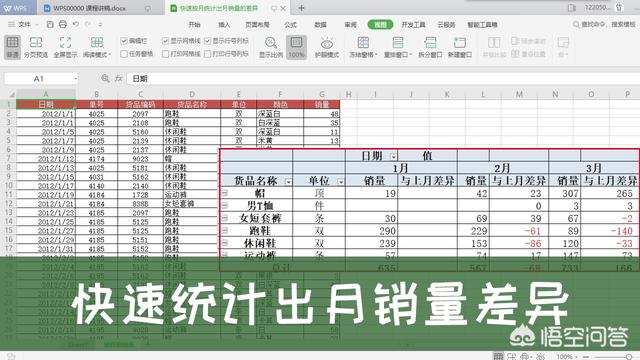Collapse the 跑鞋 row in pivot table
The image size is (640, 360).
(224, 231)
